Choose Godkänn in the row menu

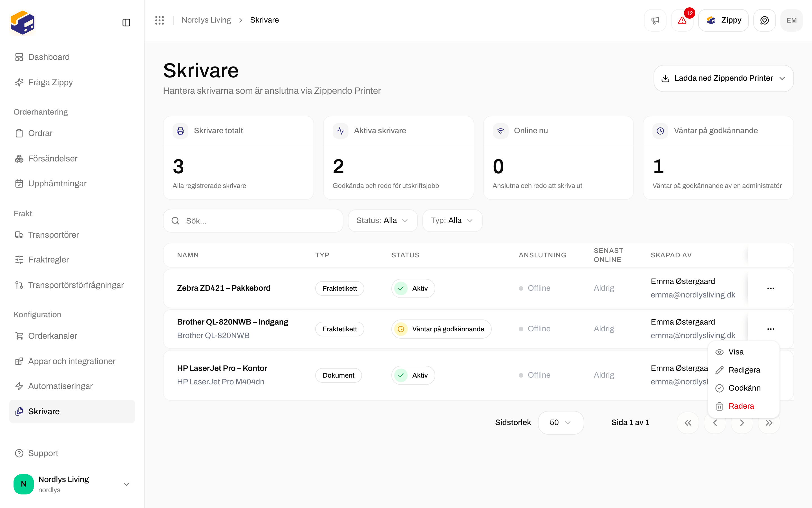743,388
